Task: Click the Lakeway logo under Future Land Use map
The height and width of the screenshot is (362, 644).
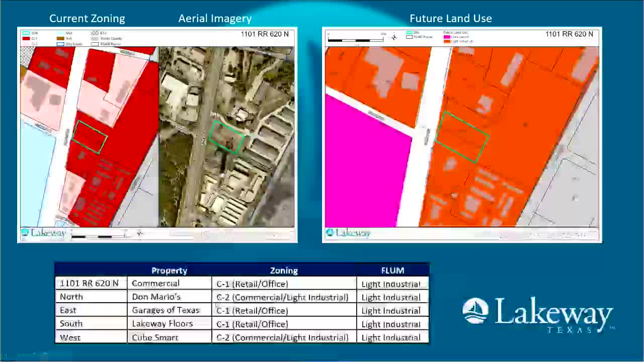Action: pos(348,233)
